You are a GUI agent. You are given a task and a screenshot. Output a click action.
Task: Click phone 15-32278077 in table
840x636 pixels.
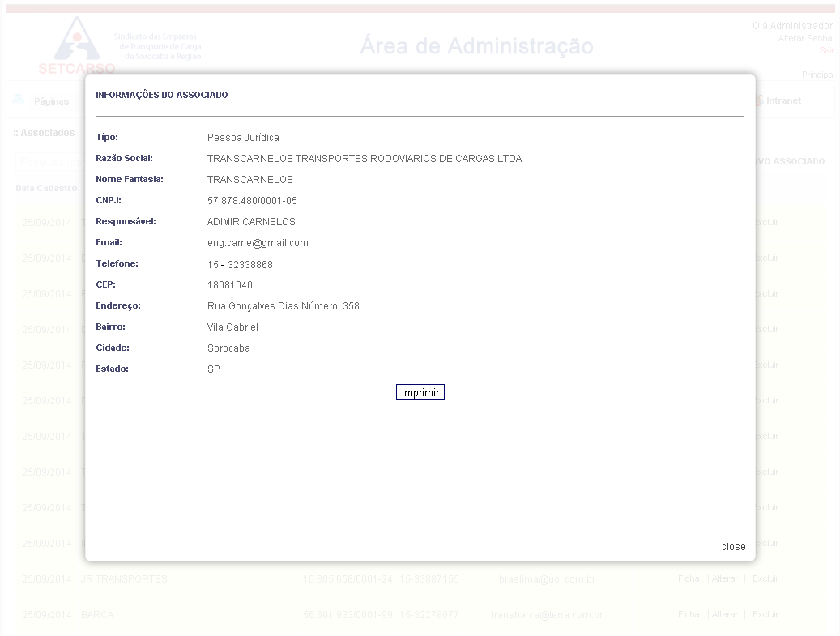[429, 615]
